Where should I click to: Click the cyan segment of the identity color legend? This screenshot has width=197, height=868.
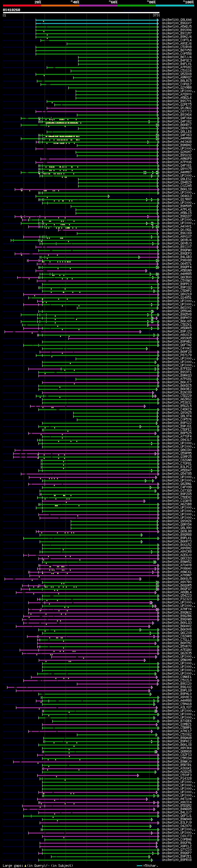point(175,6)
